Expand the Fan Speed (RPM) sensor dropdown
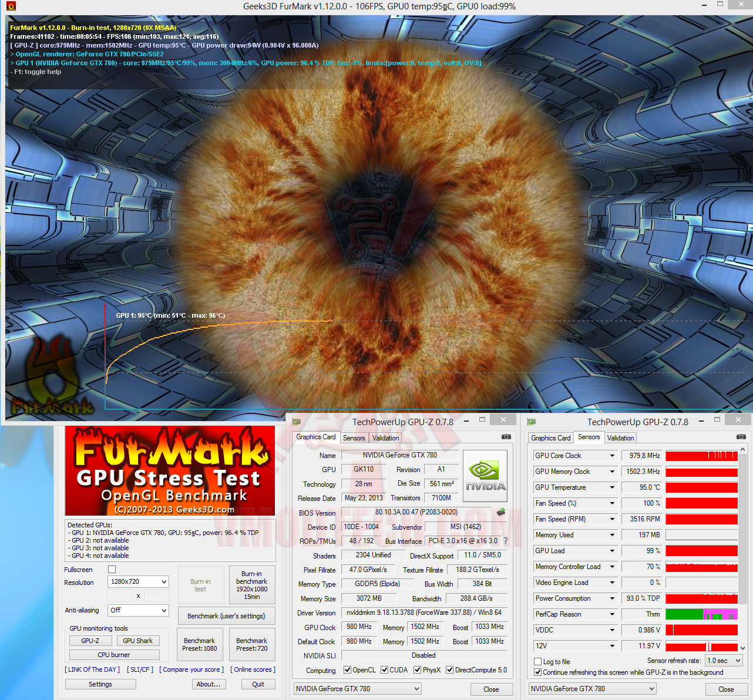Viewport: 753px width, 700px height. coord(612,519)
